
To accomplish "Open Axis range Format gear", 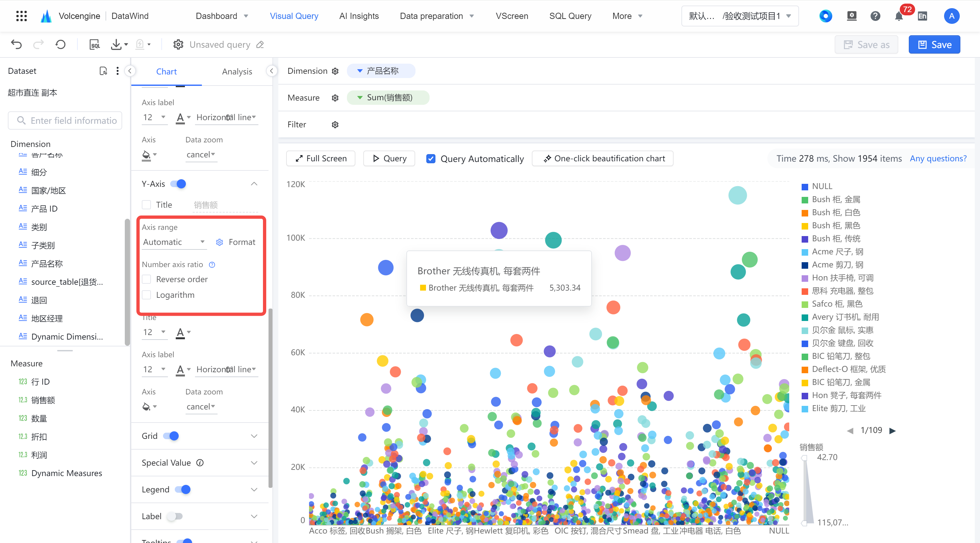I will (220, 242).
